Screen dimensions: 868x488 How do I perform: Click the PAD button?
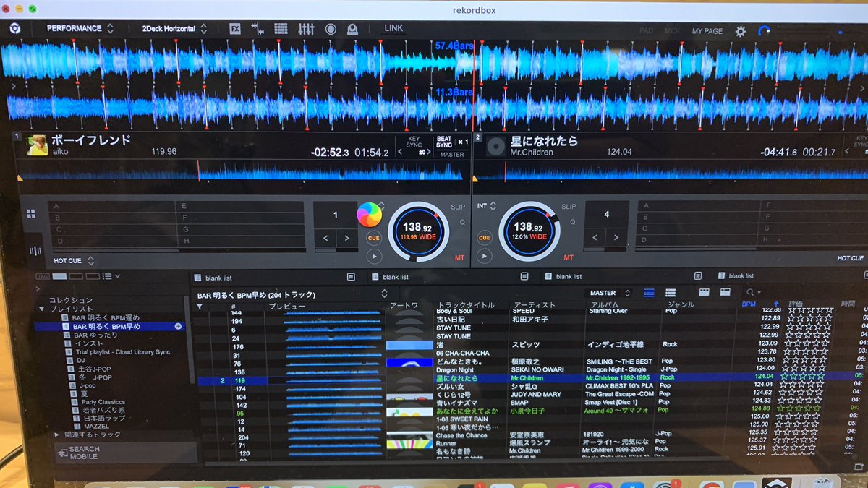click(646, 31)
